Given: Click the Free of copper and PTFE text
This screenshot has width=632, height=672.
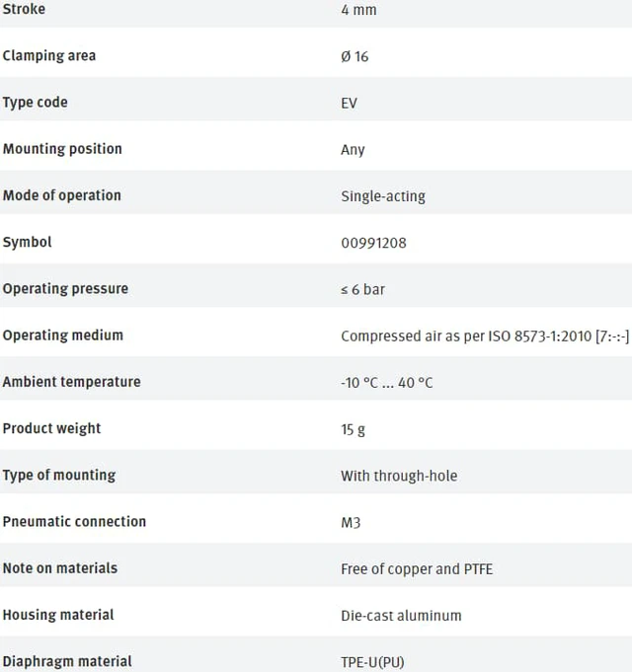Looking at the screenshot, I should 417,569.
